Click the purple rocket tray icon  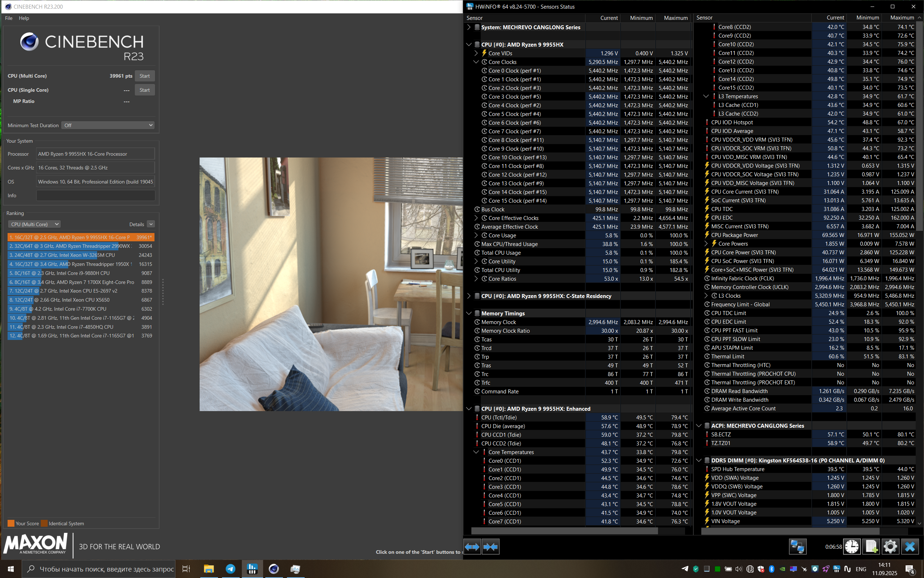825,569
